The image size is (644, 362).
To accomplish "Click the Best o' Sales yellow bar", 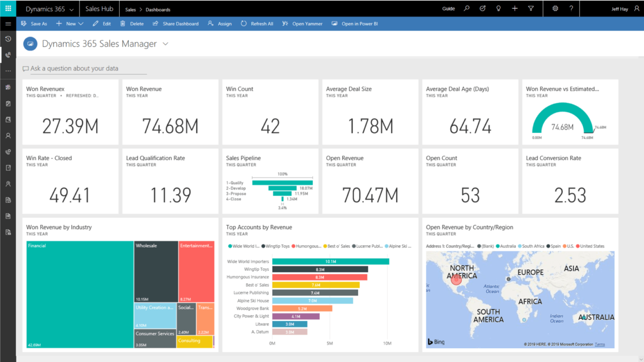I will (x=316, y=285).
